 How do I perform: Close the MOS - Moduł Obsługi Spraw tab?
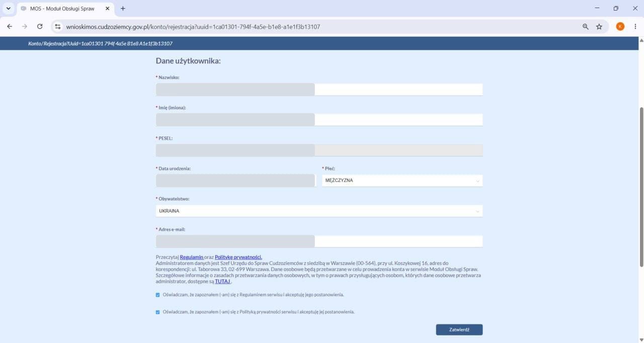coord(107,9)
